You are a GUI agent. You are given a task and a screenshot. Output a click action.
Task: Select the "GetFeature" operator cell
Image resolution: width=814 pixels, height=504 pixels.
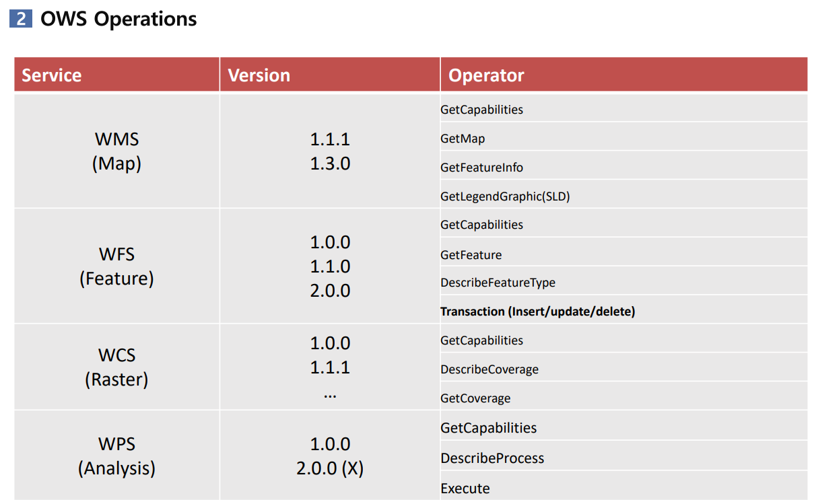point(624,253)
